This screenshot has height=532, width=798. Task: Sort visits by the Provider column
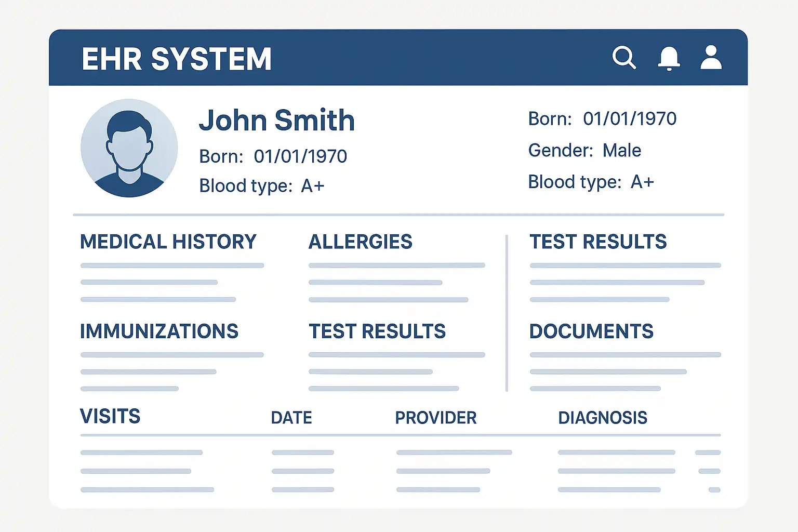click(x=435, y=418)
